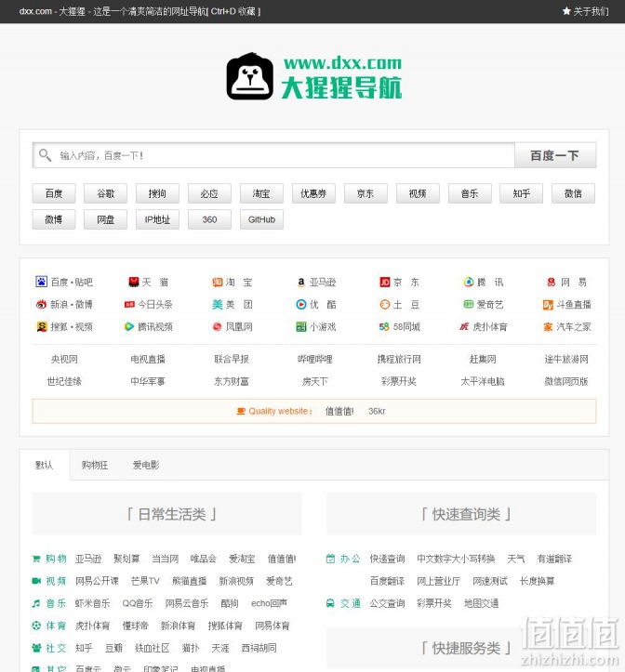Image resolution: width=625 pixels, height=672 pixels.
Task: Open the Tudou orange circle icon
Action: coord(385,304)
